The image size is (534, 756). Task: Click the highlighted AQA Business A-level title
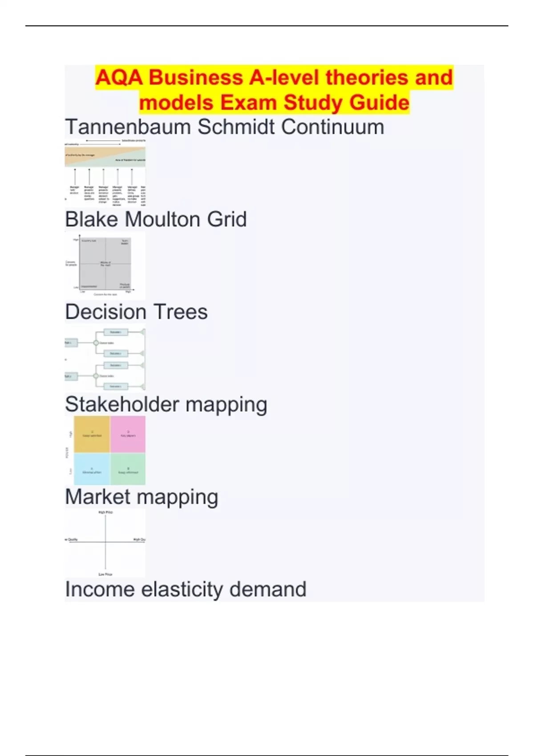click(274, 90)
